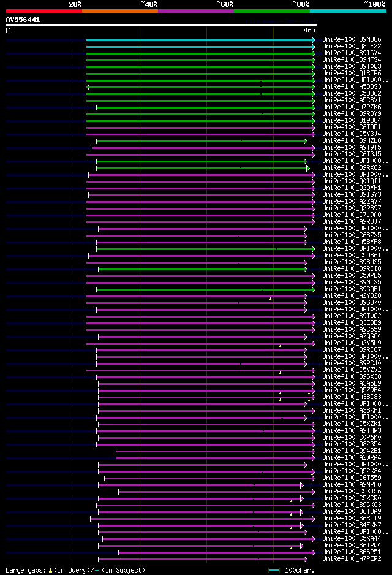392x575 pixels.
Task: Click the white query length bar
Action: point(162,25)
